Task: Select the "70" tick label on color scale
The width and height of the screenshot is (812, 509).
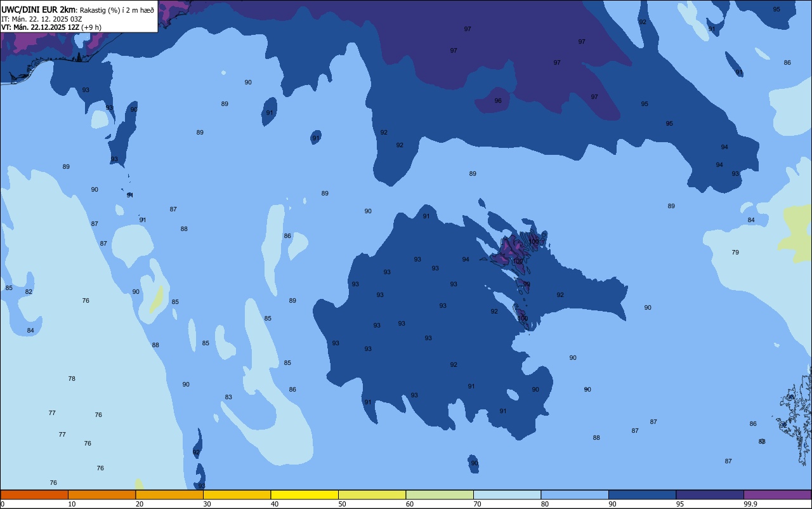Action: (477, 504)
